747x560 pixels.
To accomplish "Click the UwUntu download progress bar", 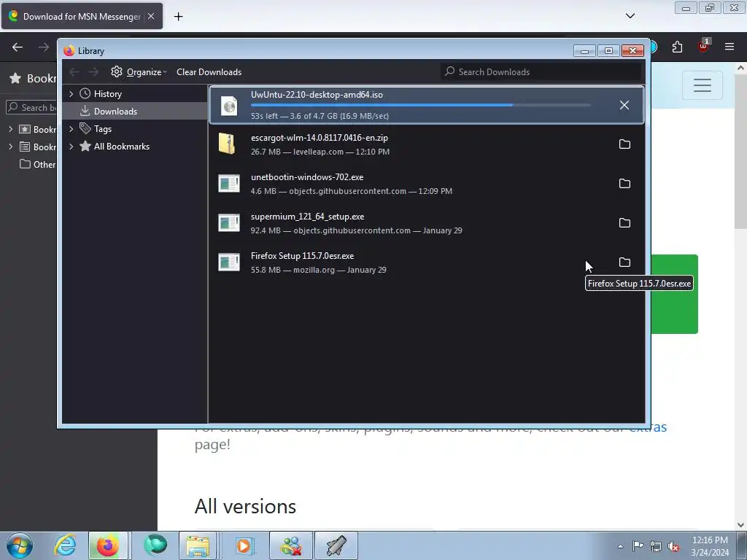I will 421,105.
